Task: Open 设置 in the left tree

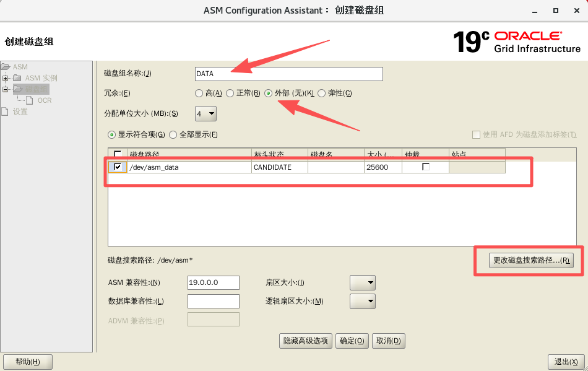Action: coord(20,111)
